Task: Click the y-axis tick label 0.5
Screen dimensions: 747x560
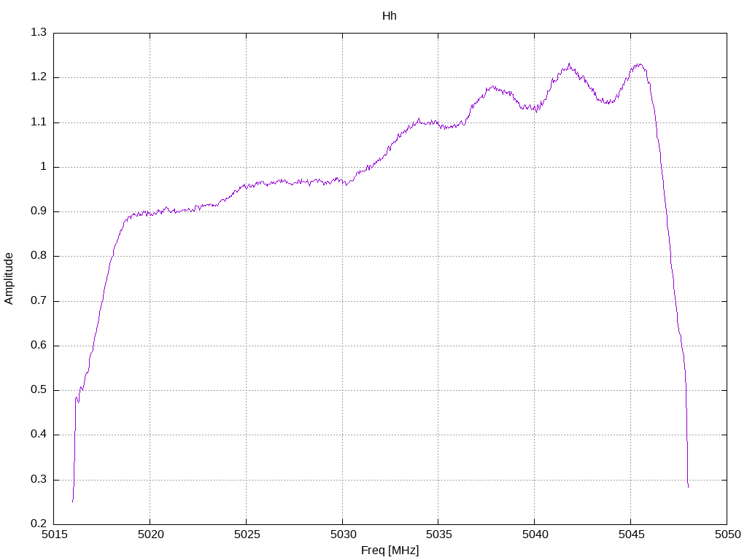Action: pyautogui.click(x=39, y=390)
